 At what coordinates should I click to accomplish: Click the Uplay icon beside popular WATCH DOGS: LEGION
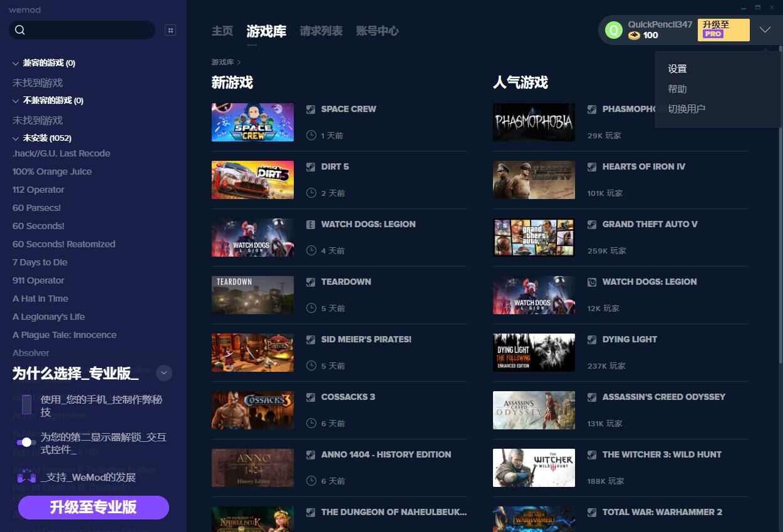592,282
